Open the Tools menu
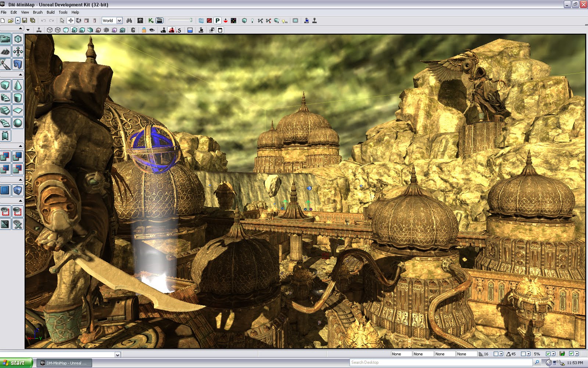This screenshot has height=368, width=588. (63, 12)
